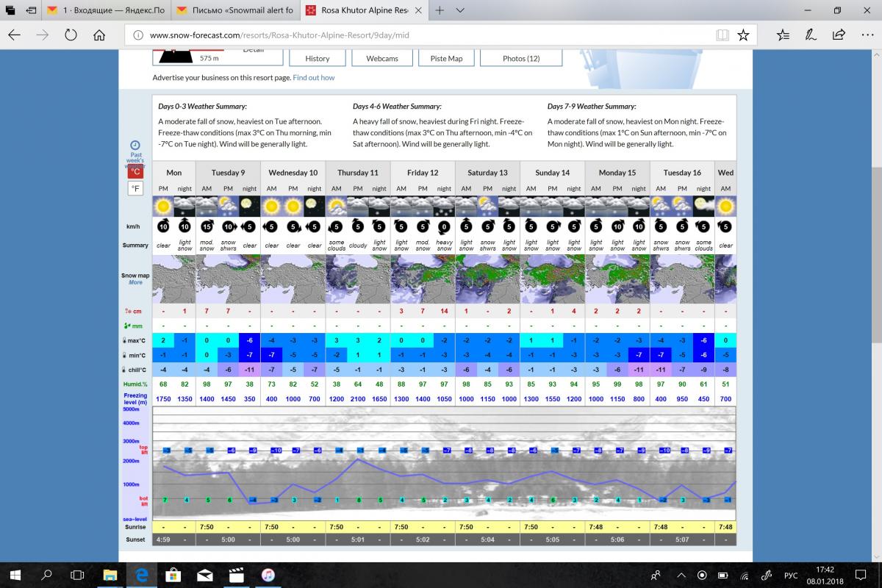Viewport: 882px width, 588px height.
Task: Select the Rosa Khutor Alpine Resort tab
Action: pyautogui.click(x=364, y=10)
